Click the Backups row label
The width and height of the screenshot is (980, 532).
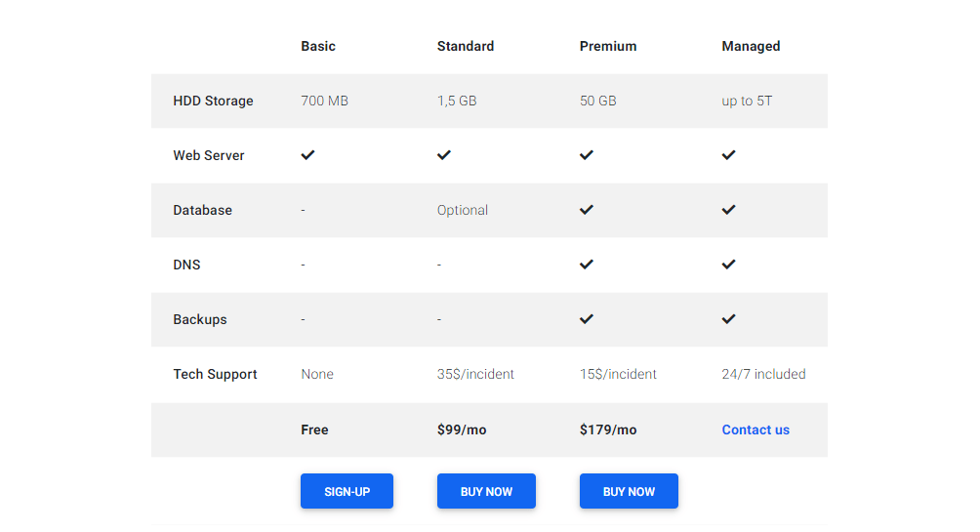[x=200, y=319]
